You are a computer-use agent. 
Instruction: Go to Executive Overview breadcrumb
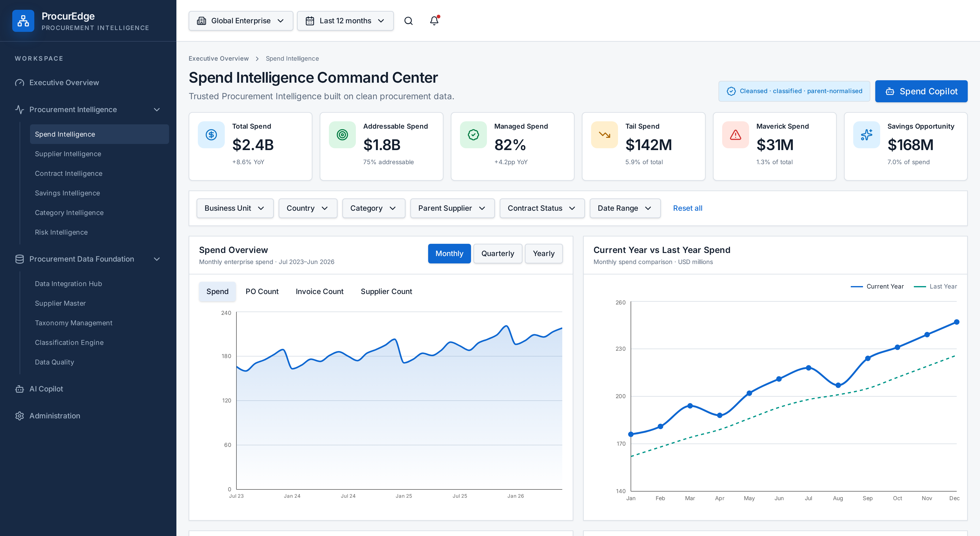click(x=218, y=59)
